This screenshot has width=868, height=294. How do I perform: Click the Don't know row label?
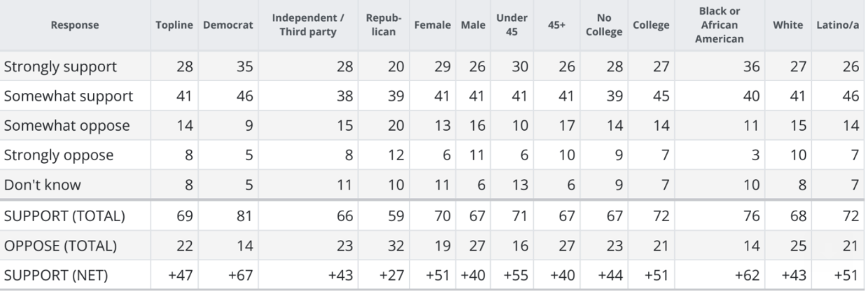(x=41, y=184)
